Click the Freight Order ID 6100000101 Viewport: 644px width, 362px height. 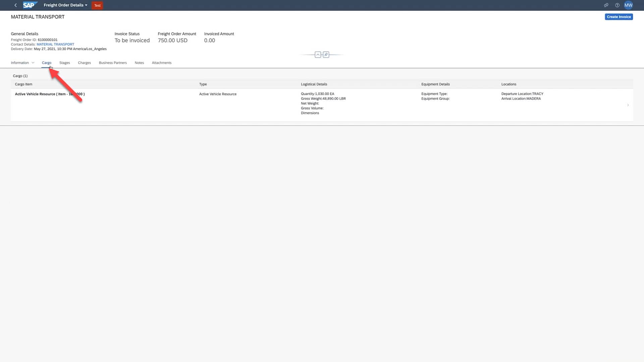coord(48,40)
